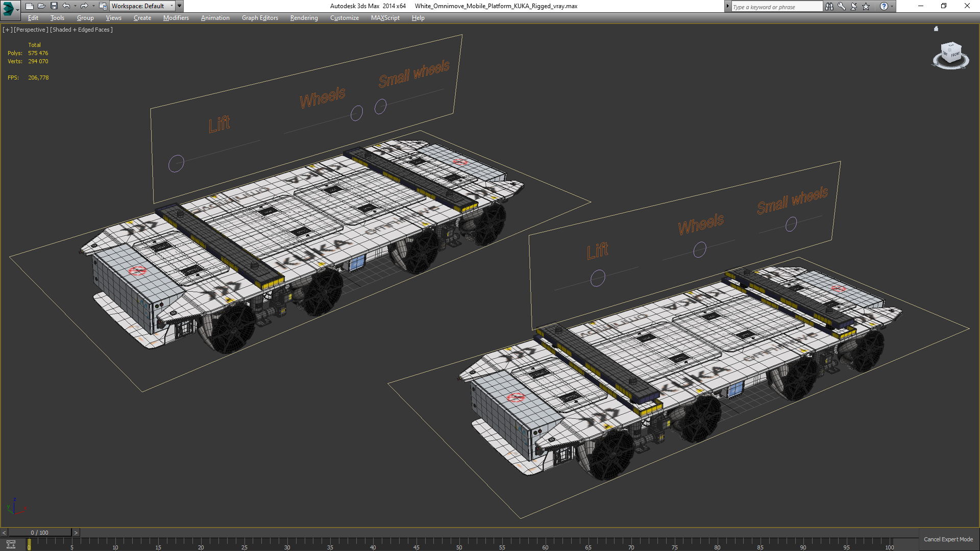Click the Wheels slider handle on right rig

700,249
